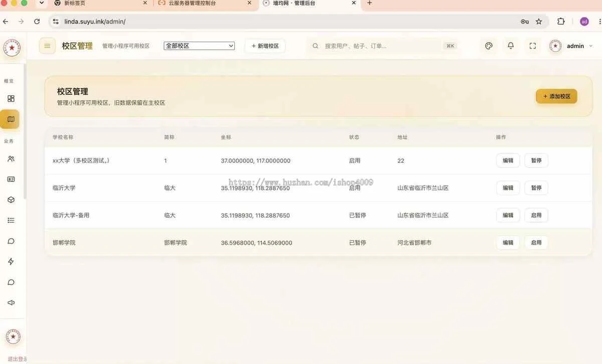This screenshot has height=364, width=602.
Task: Open the theme palette icon
Action: point(489,46)
